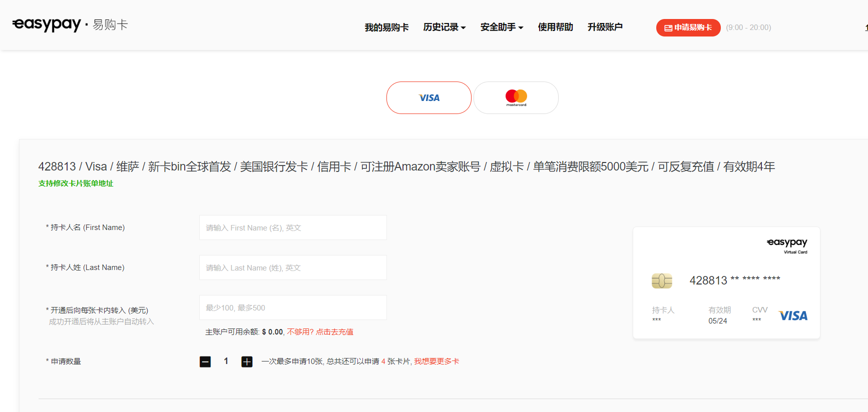Viewport: 868px width, 412px height.
Task: Click 点击去充值 recharge link
Action: coord(334,332)
